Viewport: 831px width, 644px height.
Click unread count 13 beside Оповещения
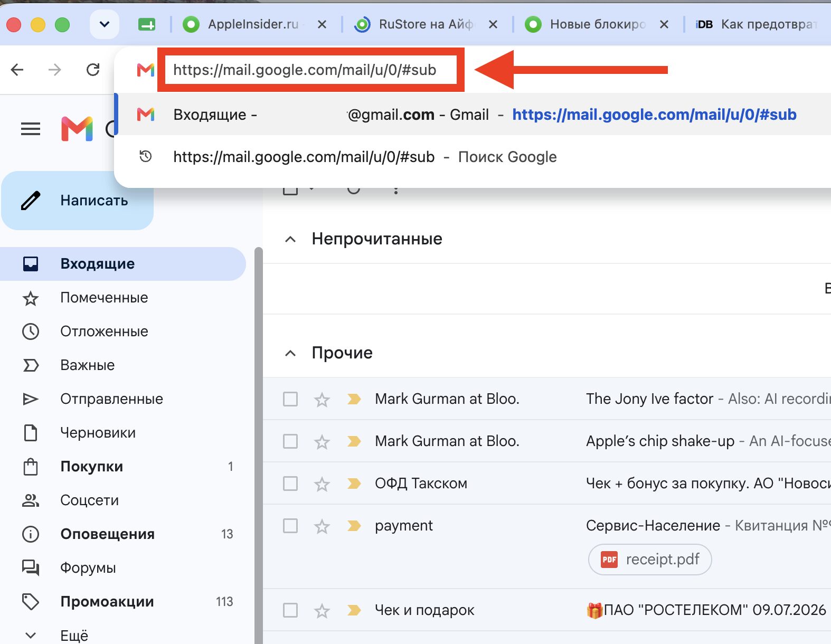227,534
